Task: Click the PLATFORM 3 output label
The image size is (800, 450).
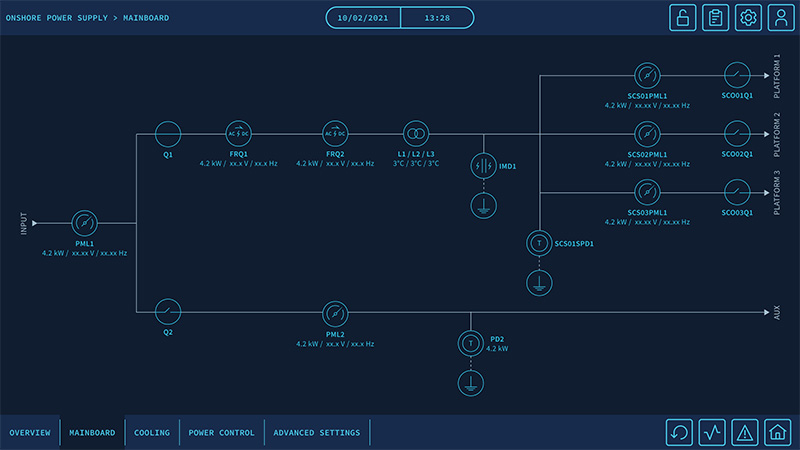Action: tap(777, 192)
